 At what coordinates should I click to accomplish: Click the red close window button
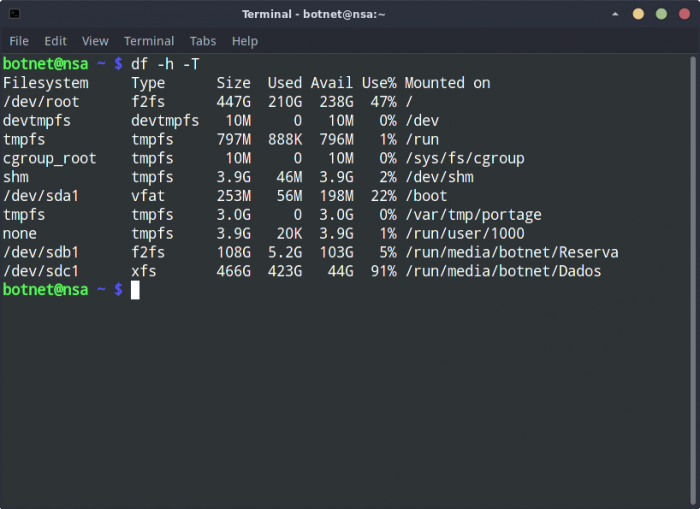684,14
